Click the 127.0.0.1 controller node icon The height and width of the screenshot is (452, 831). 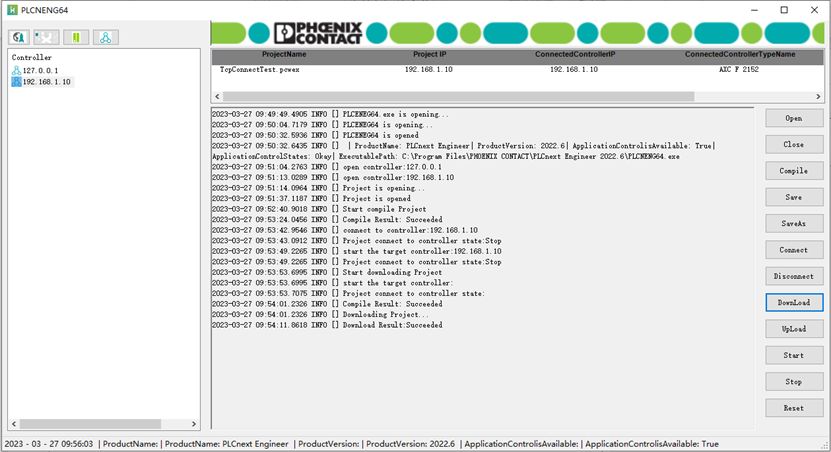coord(16,71)
